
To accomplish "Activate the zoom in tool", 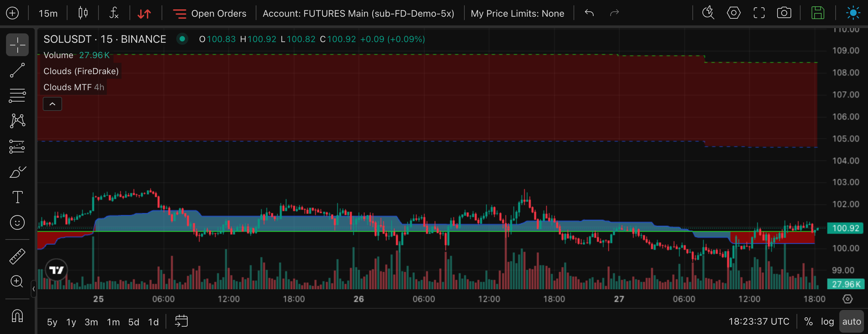I will tap(17, 282).
